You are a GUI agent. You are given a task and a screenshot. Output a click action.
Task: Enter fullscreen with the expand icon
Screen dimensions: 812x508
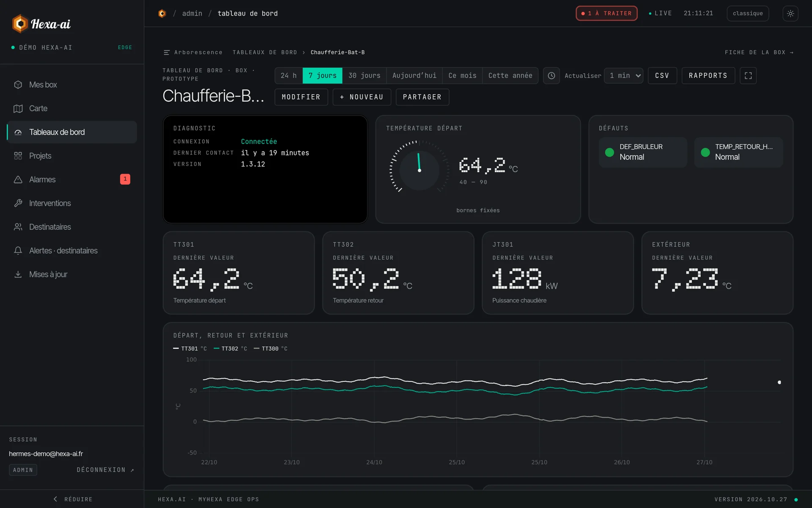pos(748,76)
